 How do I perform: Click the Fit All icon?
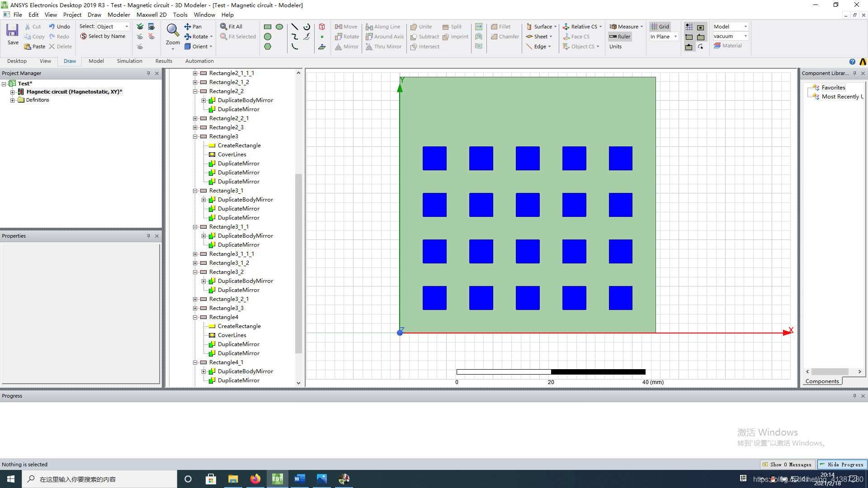224,27
